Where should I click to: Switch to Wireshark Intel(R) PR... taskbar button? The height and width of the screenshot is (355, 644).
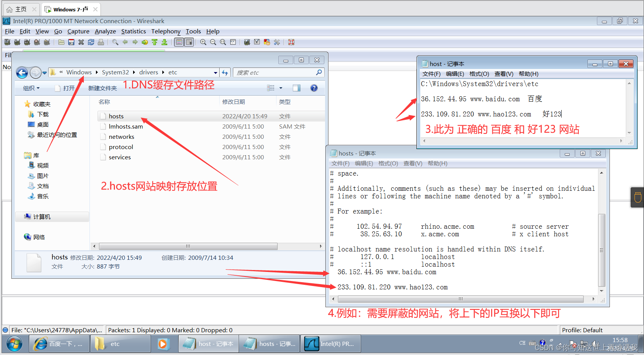[x=330, y=344]
